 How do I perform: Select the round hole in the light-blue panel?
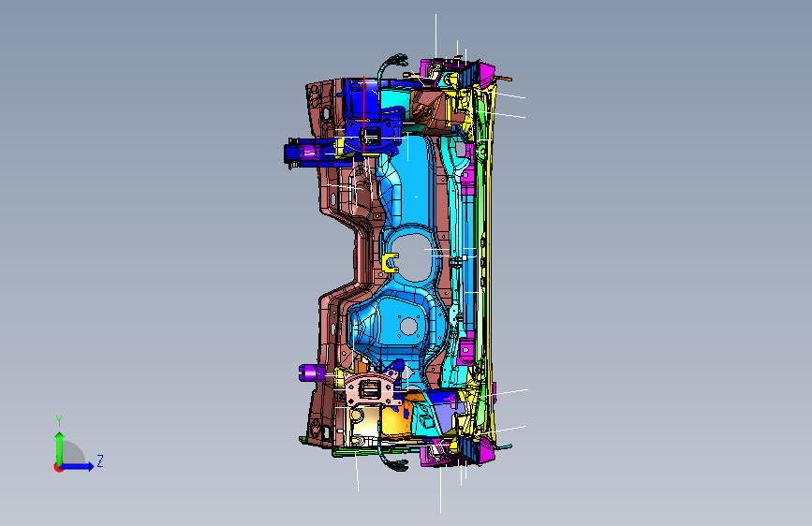(408, 326)
